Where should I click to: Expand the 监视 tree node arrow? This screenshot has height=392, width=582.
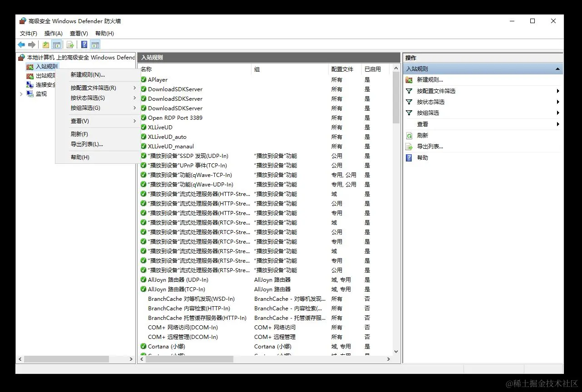pyautogui.click(x=21, y=94)
